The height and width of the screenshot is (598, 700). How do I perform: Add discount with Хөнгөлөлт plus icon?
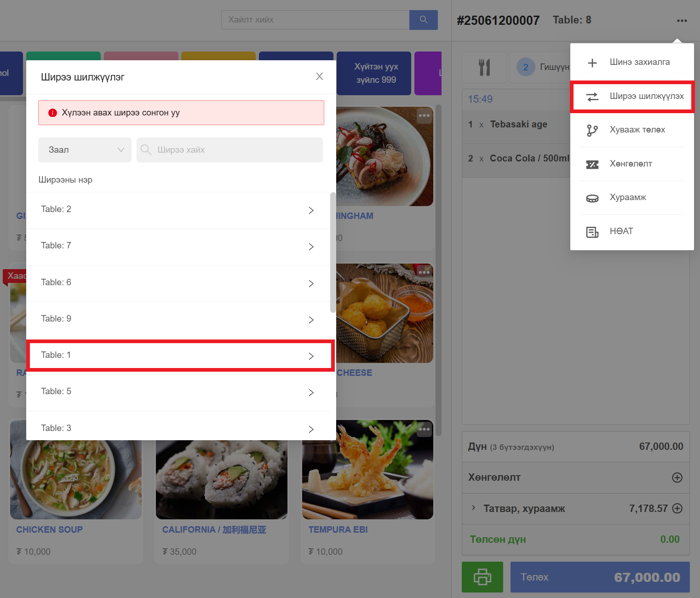pyautogui.click(x=677, y=477)
